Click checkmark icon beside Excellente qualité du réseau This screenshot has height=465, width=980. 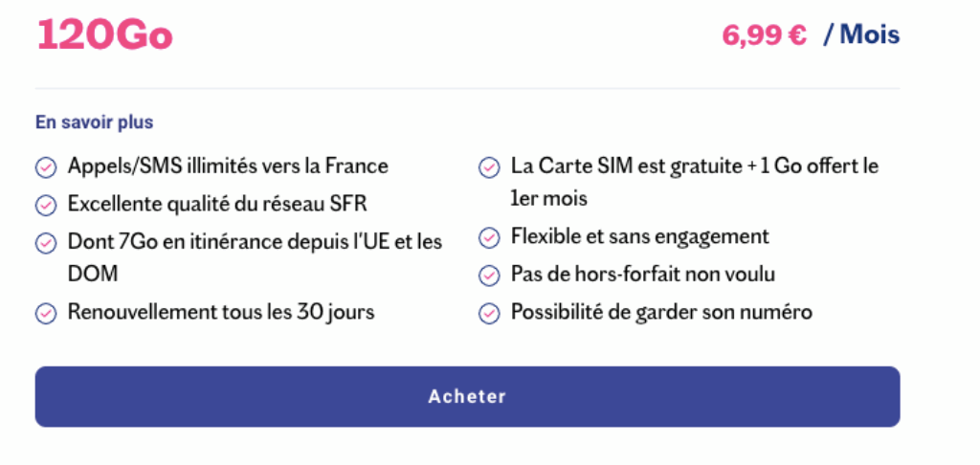tap(45, 205)
